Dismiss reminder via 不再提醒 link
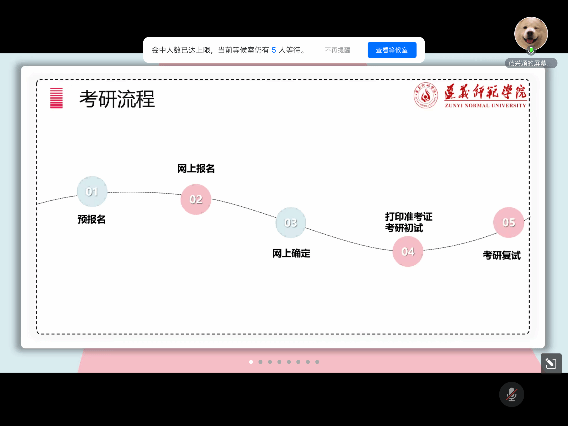568x426 pixels. click(x=337, y=50)
